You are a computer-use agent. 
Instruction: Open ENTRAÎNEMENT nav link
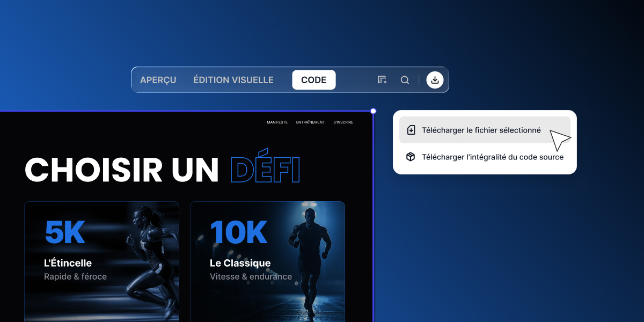coord(310,122)
